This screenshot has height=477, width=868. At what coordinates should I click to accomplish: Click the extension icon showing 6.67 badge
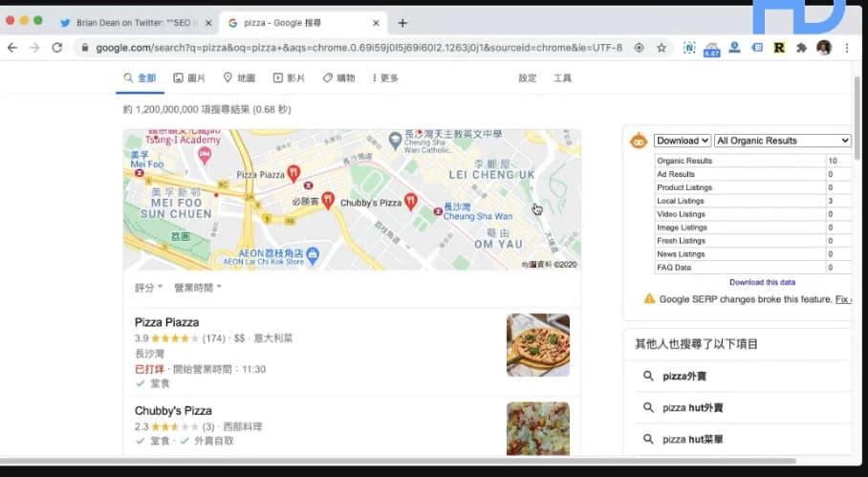(712, 50)
